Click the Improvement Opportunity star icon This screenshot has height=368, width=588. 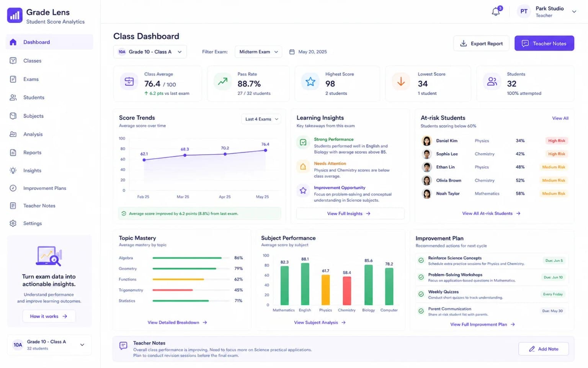click(303, 191)
